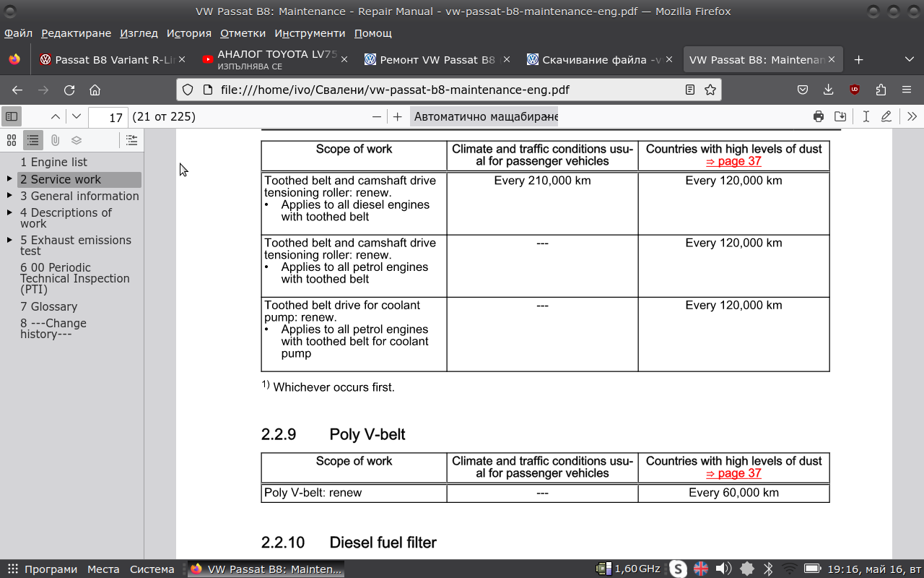The width and height of the screenshot is (924, 578).
Task: Print the PDF document
Action: [818, 116]
